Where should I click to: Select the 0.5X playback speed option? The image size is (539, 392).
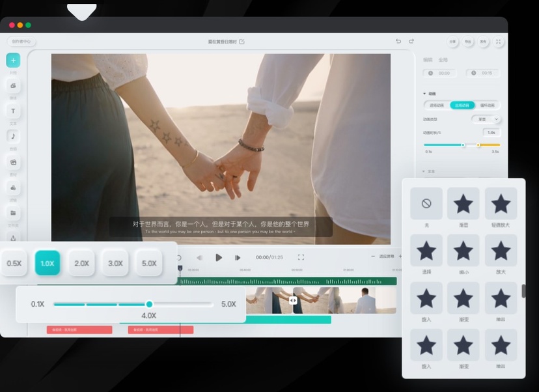click(x=14, y=264)
